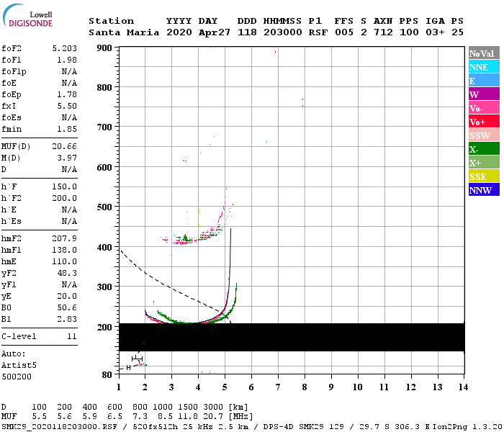The image size is (504, 432).
Task: Select the SSE yellow legend swatch
Action: [484, 176]
